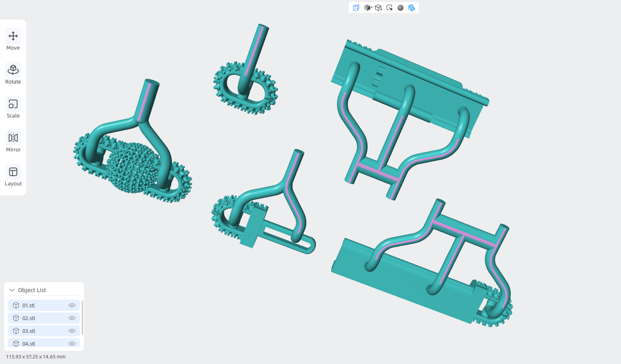Viewport: 621px width, 364px height.
Task: Open the Layout tool
Action: 13,176
